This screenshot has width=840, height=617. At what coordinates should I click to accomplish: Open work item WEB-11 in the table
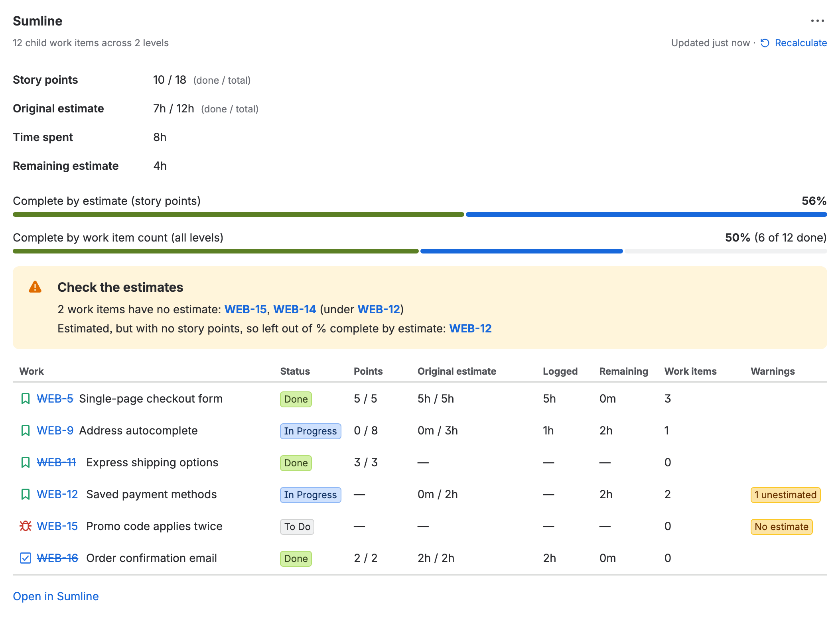tap(56, 462)
